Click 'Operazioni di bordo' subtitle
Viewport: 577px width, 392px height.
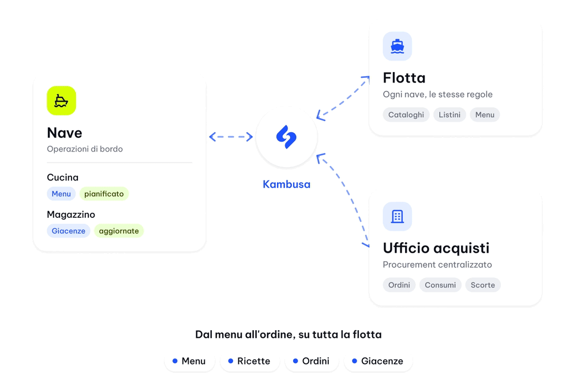pyautogui.click(x=85, y=149)
